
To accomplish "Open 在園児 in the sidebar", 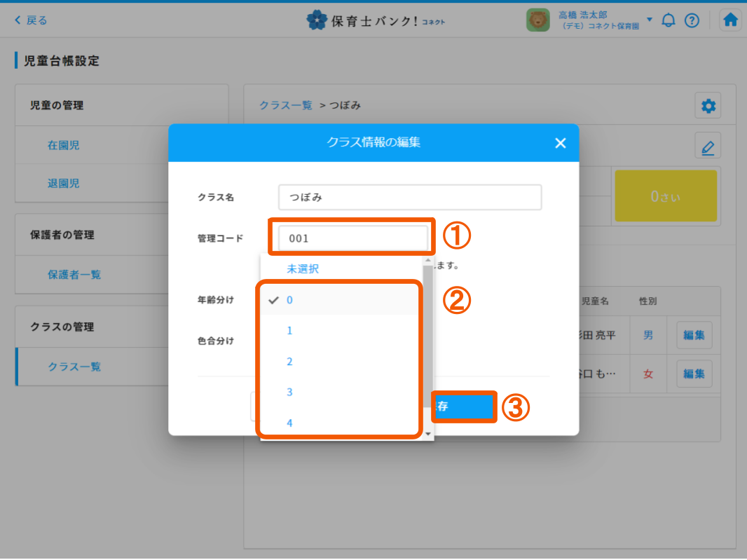I will click(x=64, y=146).
